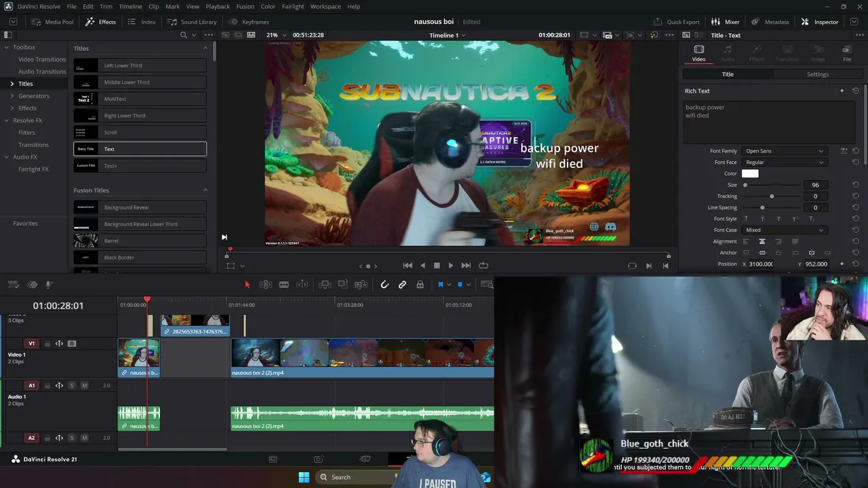Open the Font Family dropdown
The height and width of the screenshot is (488, 868).
click(785, 151)
